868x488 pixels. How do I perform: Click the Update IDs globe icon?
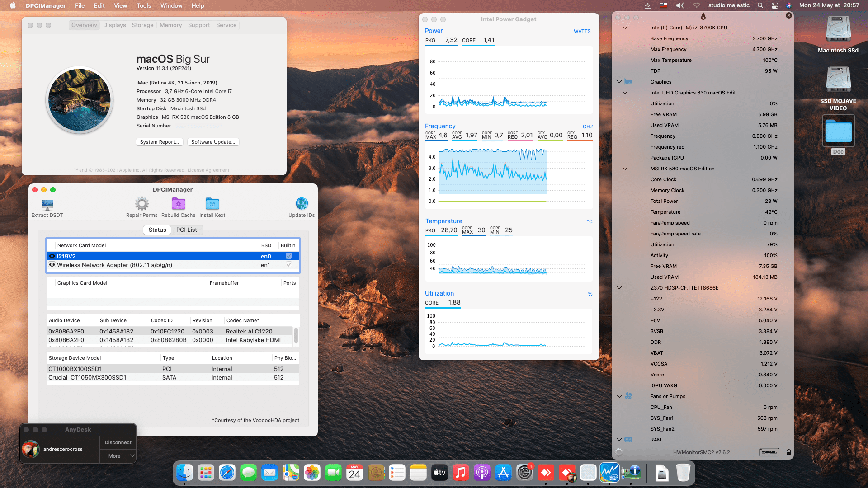[302, 204]
